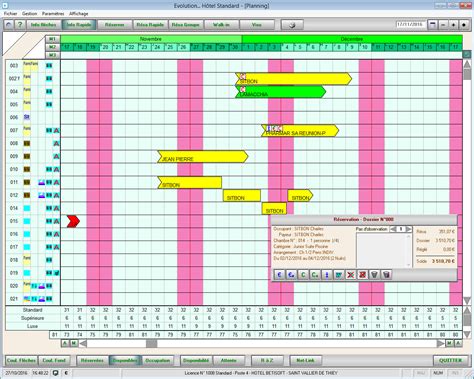Screen dimensions: 474x379
Task: Click left M button beside horizontal scrollbar
Action: pyautogui.click(x=74, y=343)
